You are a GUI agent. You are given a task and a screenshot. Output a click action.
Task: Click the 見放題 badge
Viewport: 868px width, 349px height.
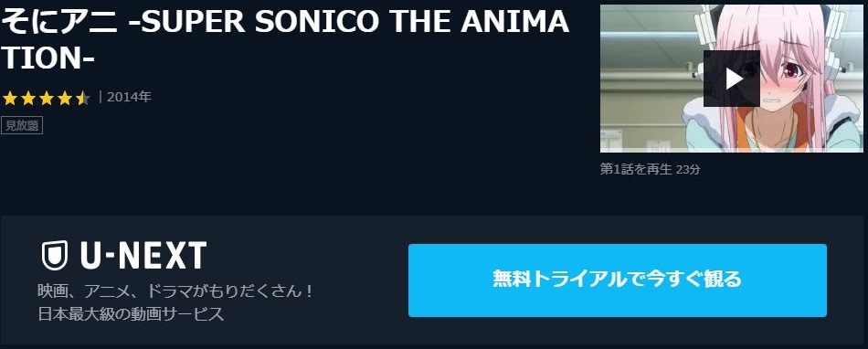point(22,125)
